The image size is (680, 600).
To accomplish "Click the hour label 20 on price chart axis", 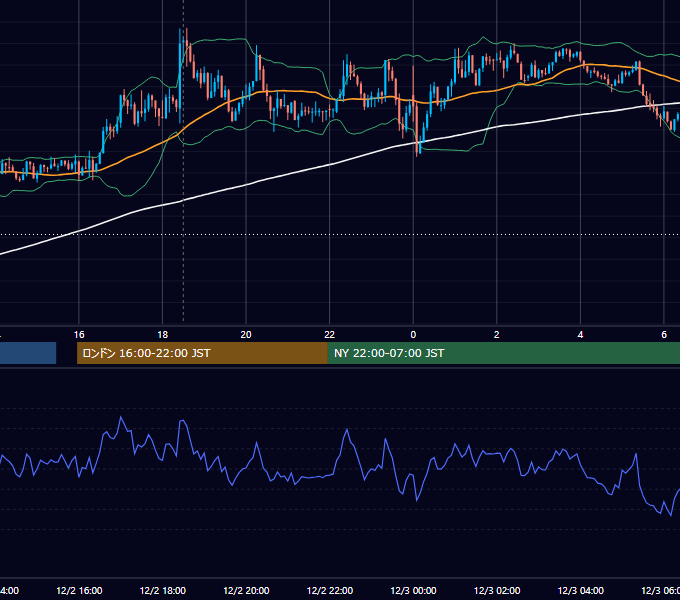I will click(246, 335).
